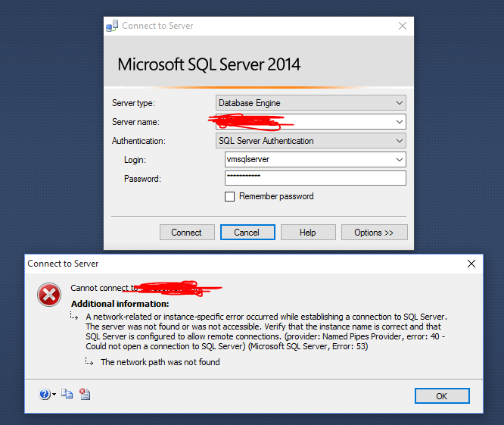504x425 pixels.
Task: Click the 'Server name:' label
Action: click(135, 122)
